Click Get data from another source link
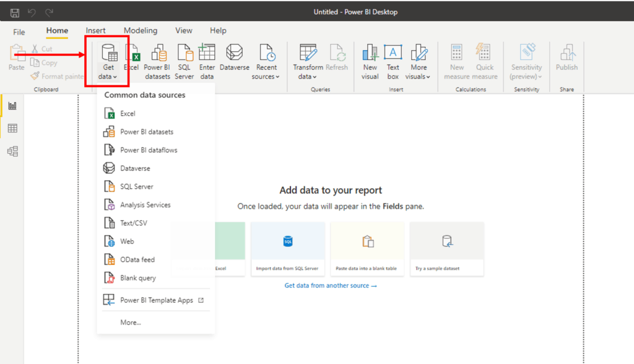 coord(331,285)
